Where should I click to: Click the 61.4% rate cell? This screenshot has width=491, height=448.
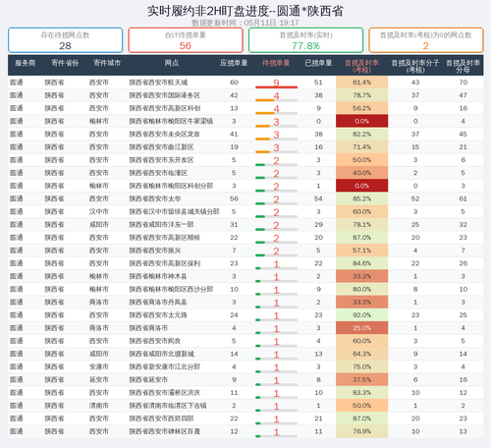[x=361, y=83]
